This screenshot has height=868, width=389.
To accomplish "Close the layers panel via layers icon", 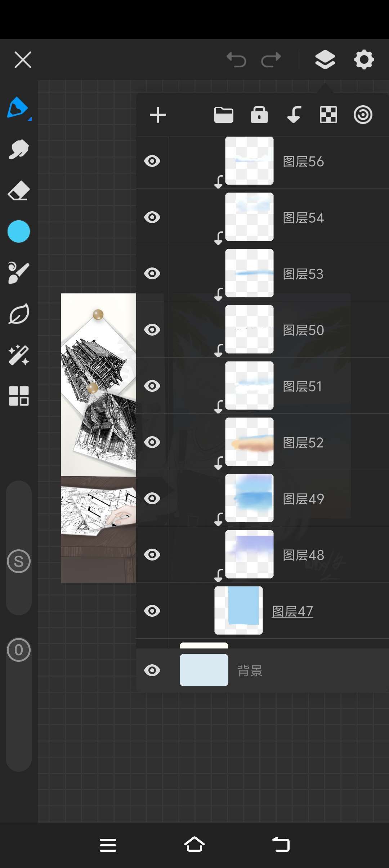I will pyautogui.click(x=325, y=60).
